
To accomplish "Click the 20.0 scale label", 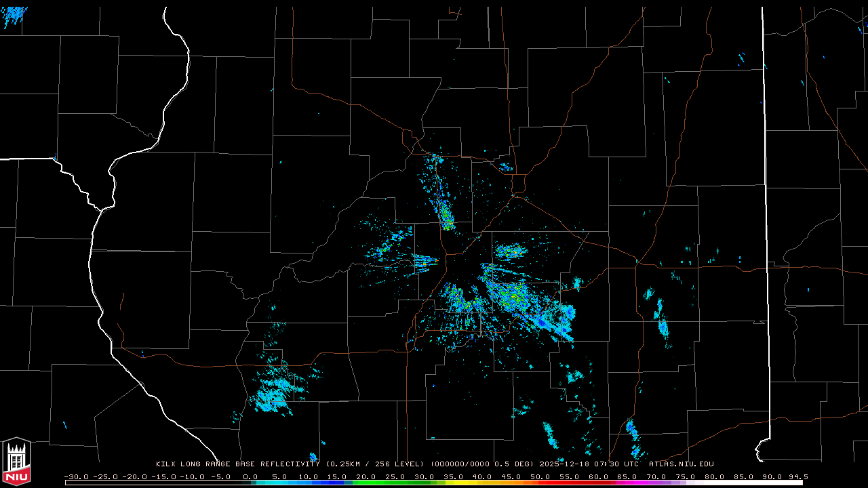I will (366, 476).
